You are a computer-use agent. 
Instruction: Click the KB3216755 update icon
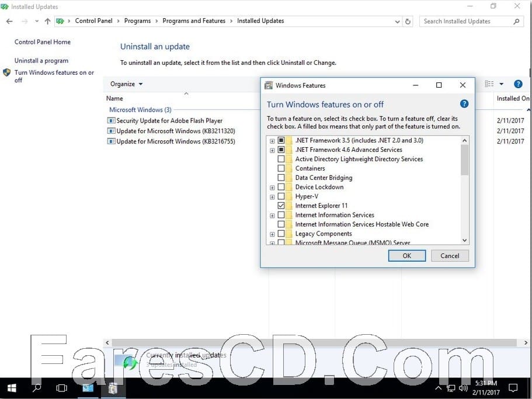coord(111,141)
